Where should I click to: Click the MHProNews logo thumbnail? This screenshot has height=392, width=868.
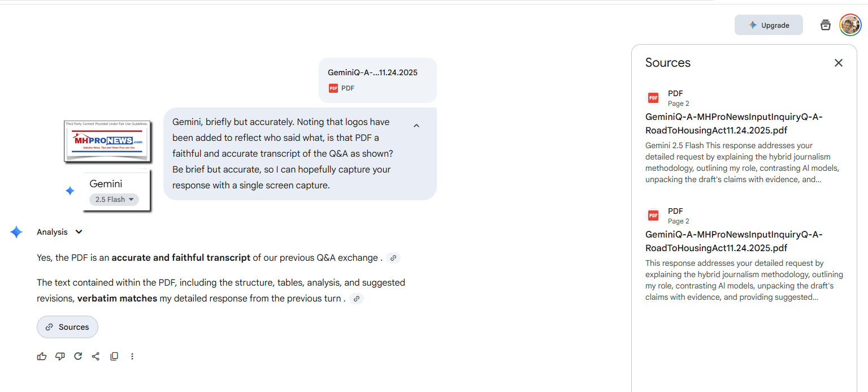[x=107, y=141]
